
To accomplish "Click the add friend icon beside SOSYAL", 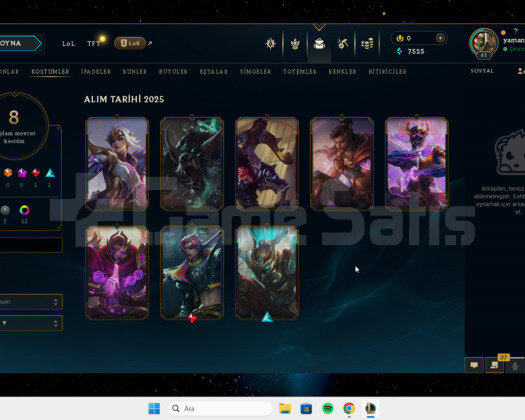I will tap(521, 71).
